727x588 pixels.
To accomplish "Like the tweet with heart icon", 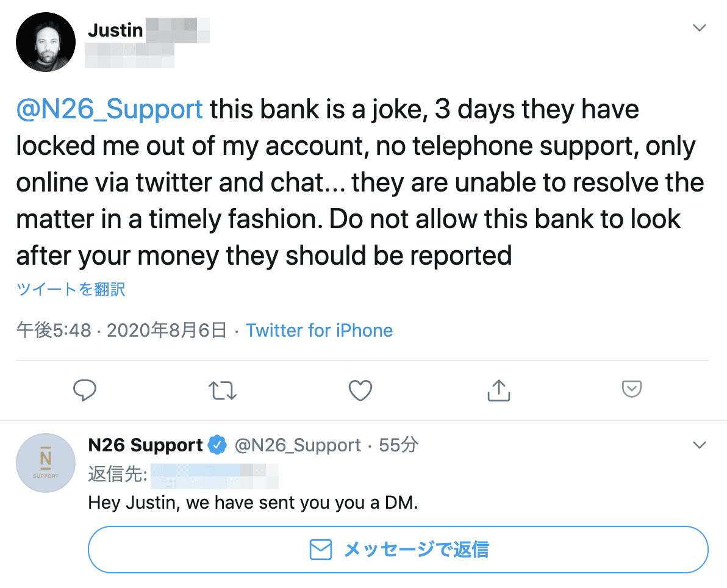I will 360,390.
